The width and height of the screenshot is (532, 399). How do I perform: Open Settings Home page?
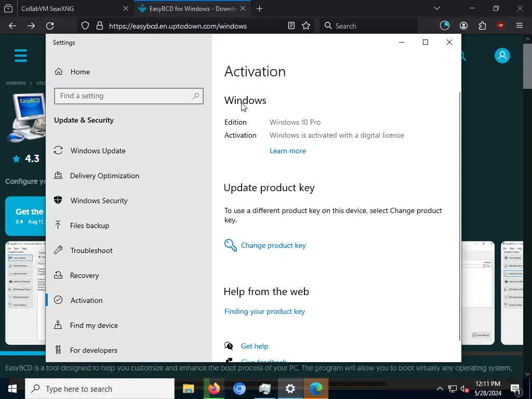(x=72, y=72)
